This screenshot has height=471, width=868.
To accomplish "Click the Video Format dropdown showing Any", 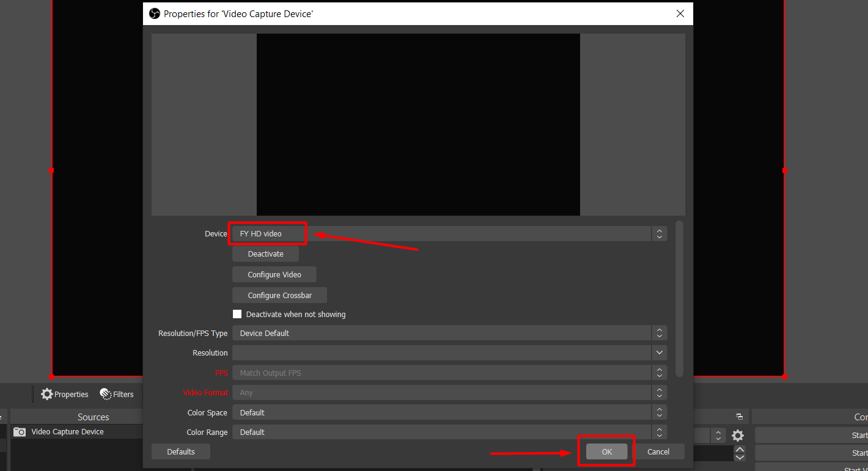I will (x=449, y=393).
